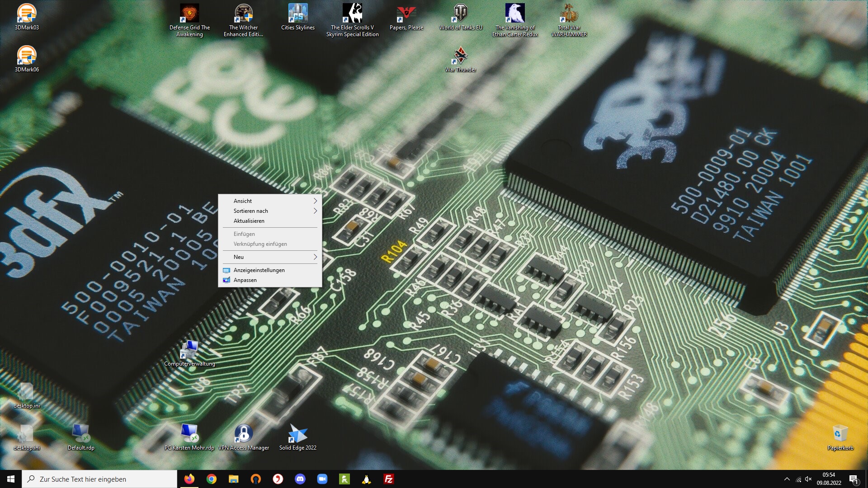Screen dimensions: 868x488
Task: Click the taskbar search text field
Action: point(99,479)
